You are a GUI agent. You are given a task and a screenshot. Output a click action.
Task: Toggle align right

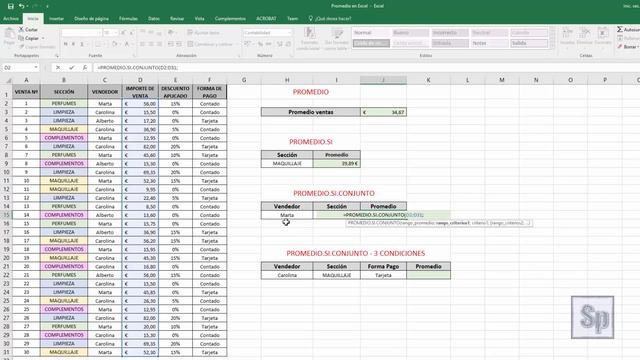pos(160,44)
